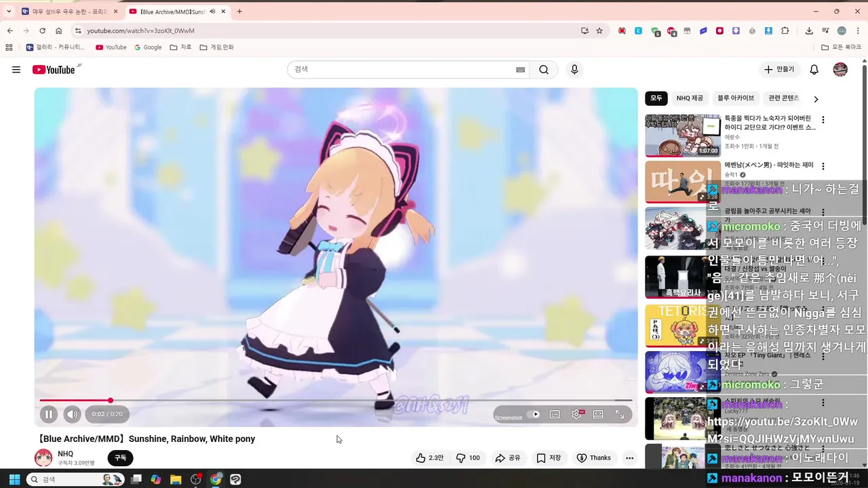Open the Chrome extensions puzzle icon

click(x=785, y=30)
